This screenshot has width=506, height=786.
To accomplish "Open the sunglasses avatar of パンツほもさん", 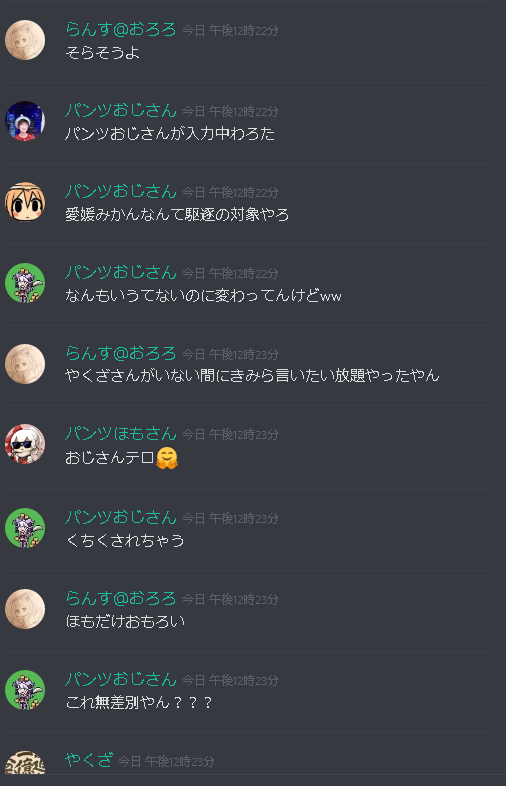I will [x=25, y=444].
